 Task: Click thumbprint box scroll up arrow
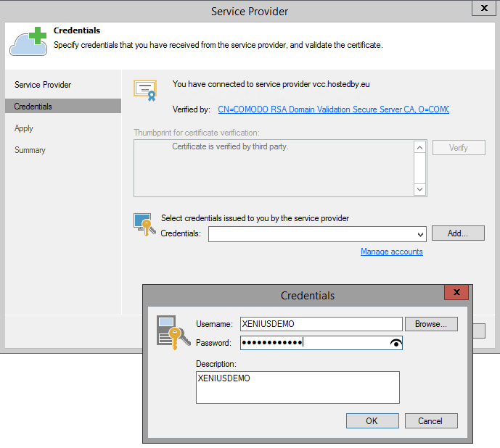419,148
